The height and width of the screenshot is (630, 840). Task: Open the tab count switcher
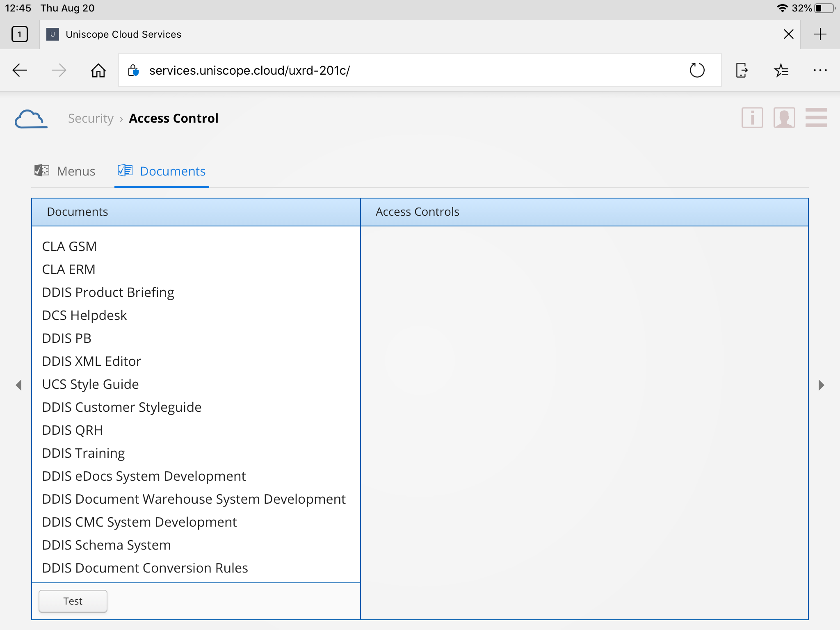coord(20,34)
